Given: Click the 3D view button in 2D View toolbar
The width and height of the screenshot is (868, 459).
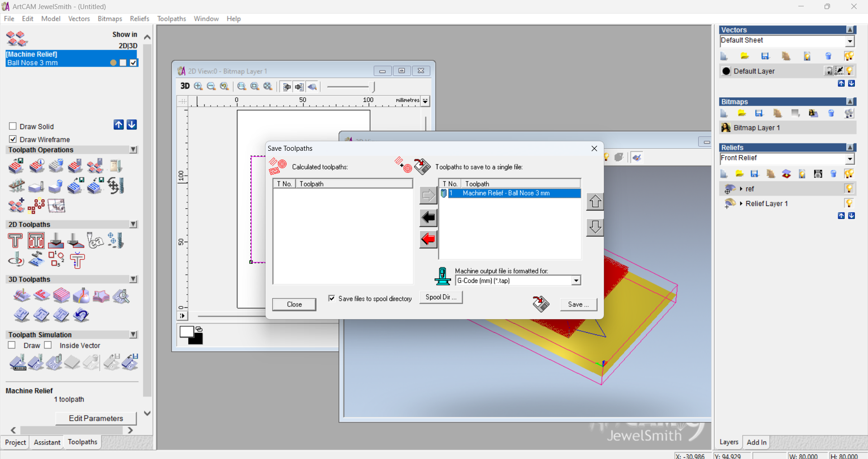Looking at the screenshot, I should tap(185, 86).
